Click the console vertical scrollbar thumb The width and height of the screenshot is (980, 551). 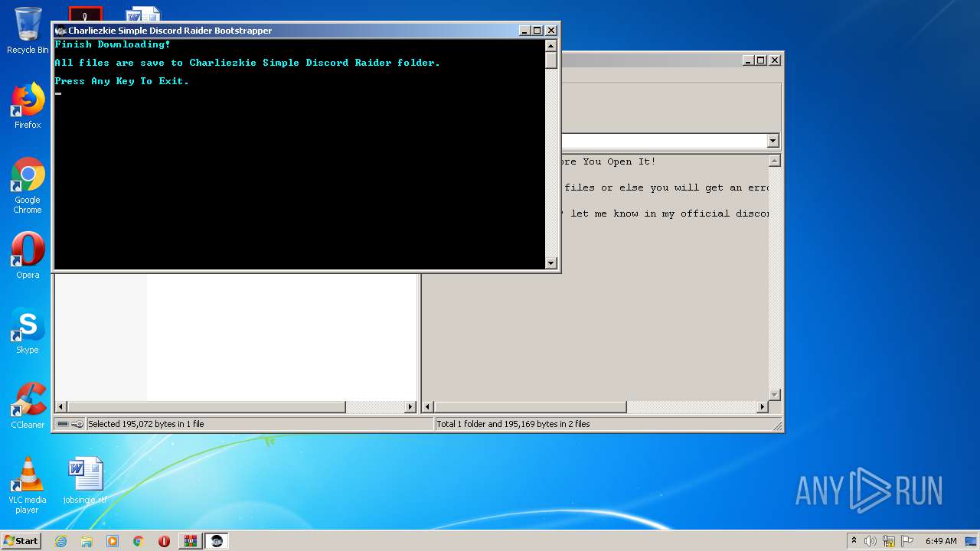551,60
